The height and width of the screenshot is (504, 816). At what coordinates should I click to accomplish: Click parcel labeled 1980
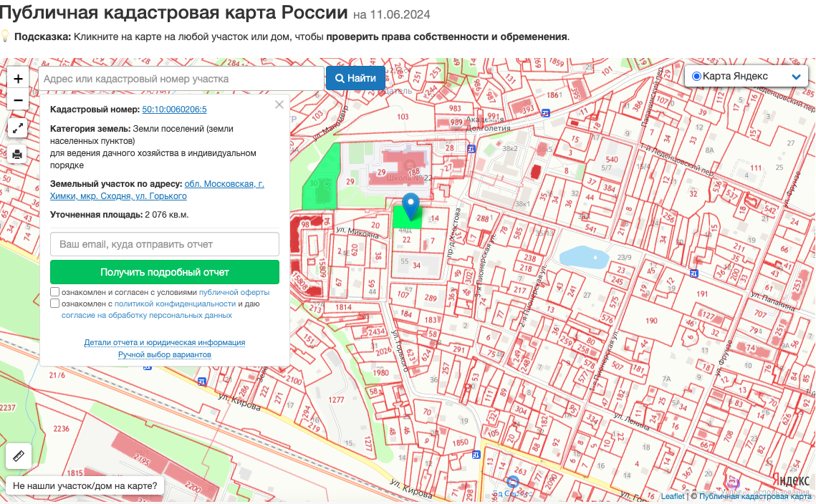tap(380, 372)
